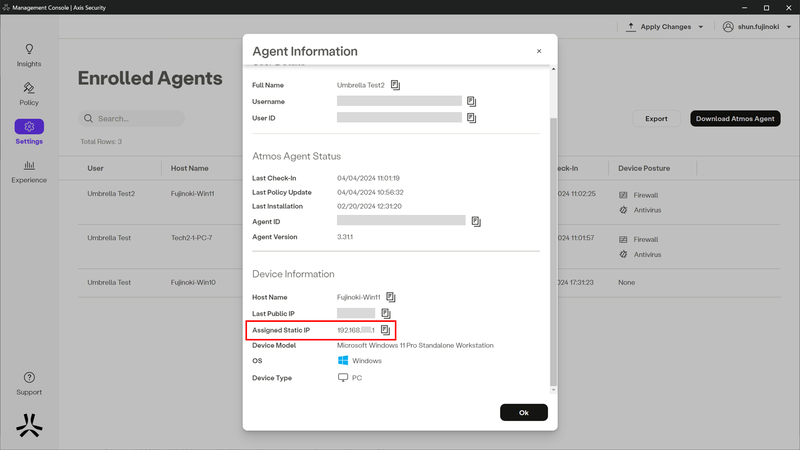Open the Experience sidebar section

29,171
